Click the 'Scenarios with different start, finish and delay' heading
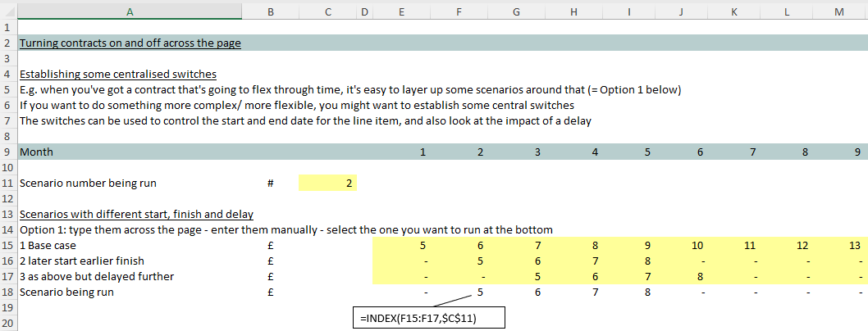 click(x=135, y=215)
